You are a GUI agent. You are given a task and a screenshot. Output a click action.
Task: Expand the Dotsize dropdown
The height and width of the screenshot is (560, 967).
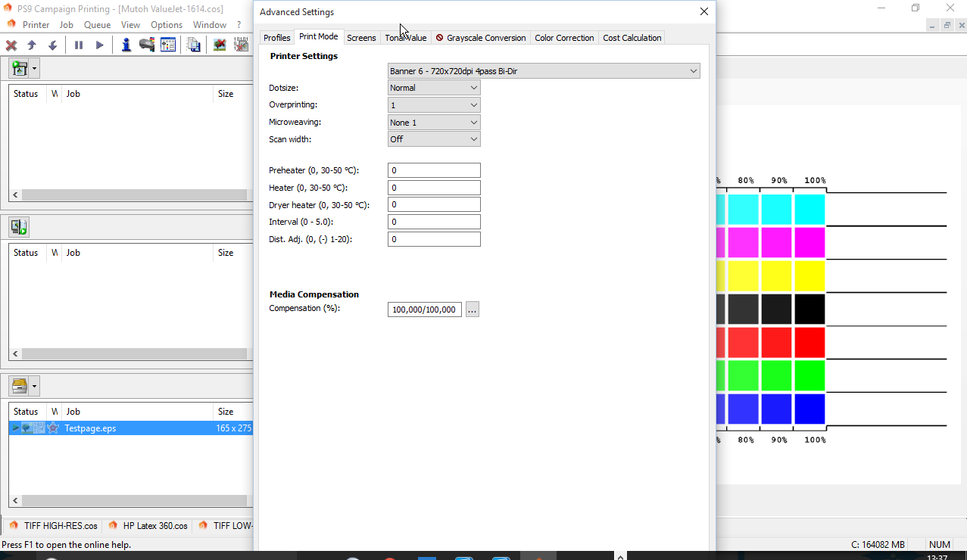(x=434, y=88)
